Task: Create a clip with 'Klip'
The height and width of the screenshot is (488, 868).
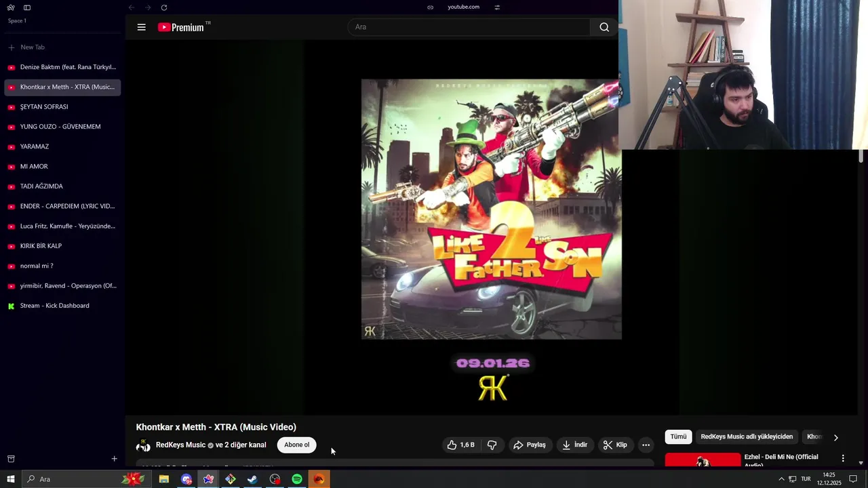Action: 616,445
